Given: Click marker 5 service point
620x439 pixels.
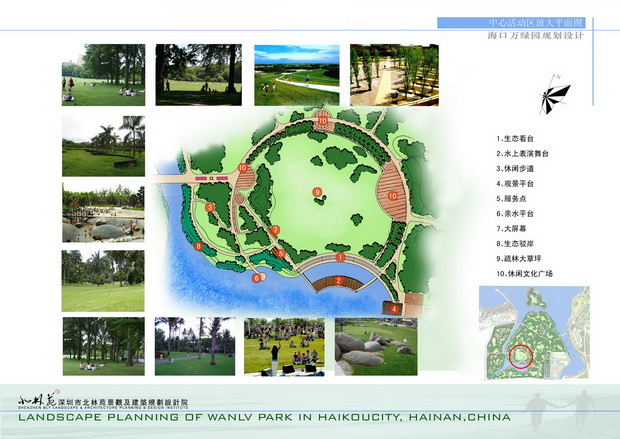Looking at the screenshot, I should tap(281, 254).
